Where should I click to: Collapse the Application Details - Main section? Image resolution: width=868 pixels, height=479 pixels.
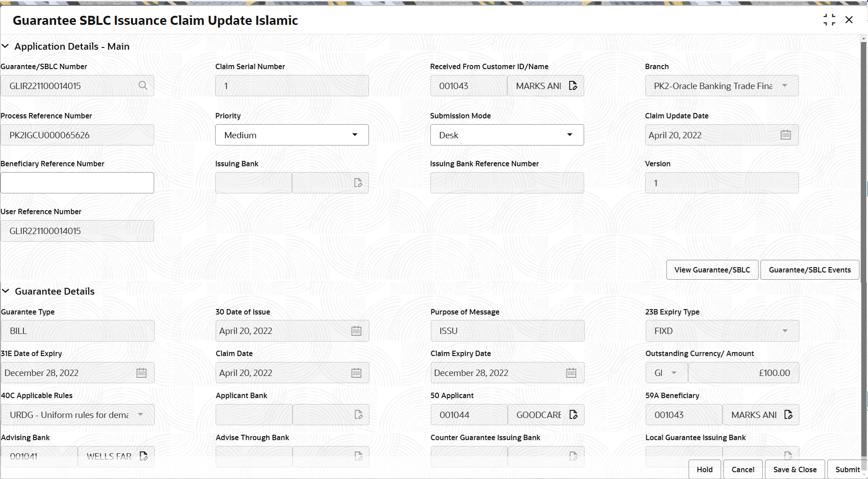5,46
